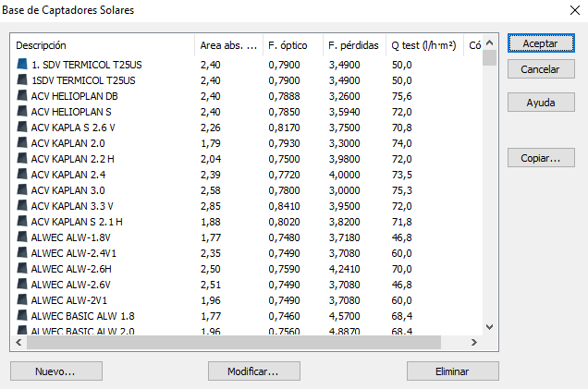Click the collector icon for ACV KAPLAN 2.4
This screenshot has height=389, width=588.
pyautogui.click(x=22, y=175)
